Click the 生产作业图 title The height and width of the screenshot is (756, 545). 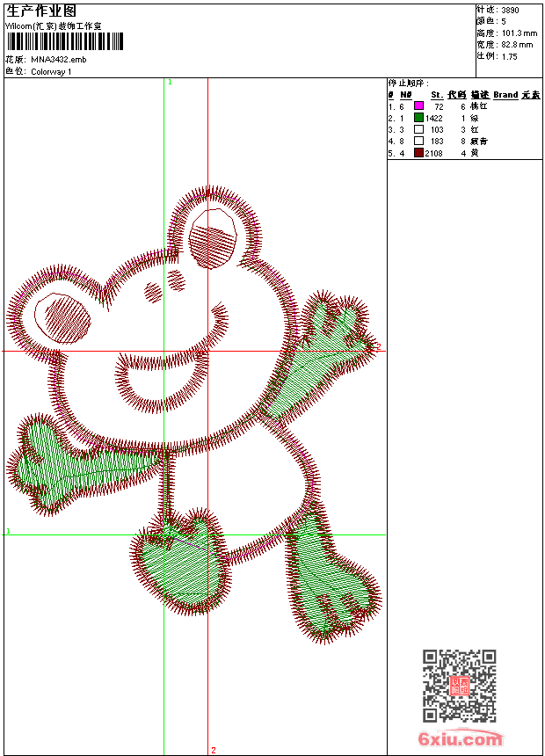point(41,11)
